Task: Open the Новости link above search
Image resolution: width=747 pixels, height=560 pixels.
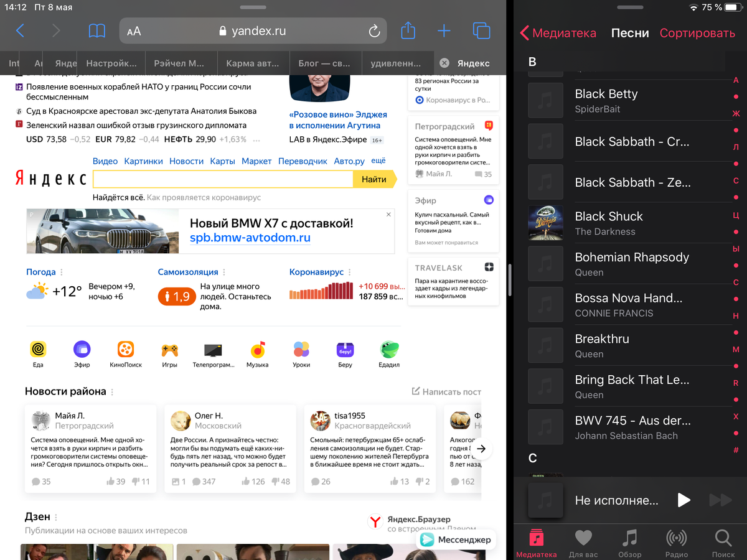Action: (186, 161)
